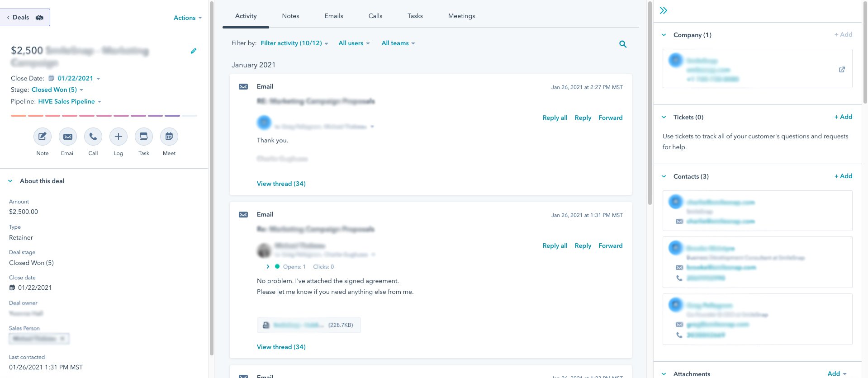Click Reply on 1:31 PM email
The height and width of the screenshot is (378, 868).
coord(583,246)
